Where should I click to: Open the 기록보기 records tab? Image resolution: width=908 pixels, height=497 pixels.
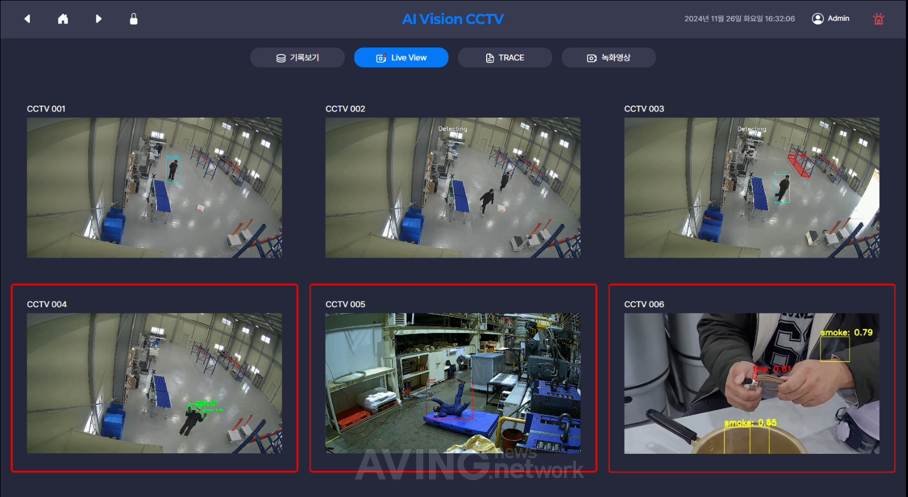point(298,57)
